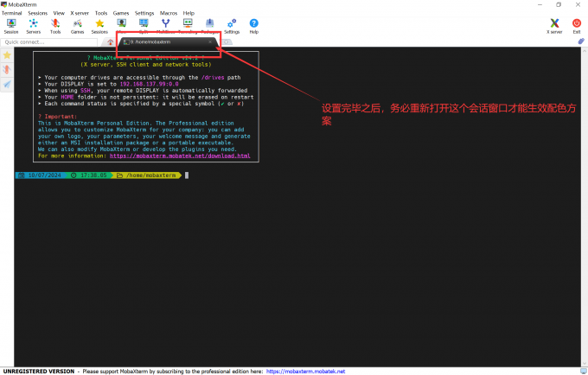Open the Games menu
The height and width of the screenshot is (375, 588).
tap(121, 13)
